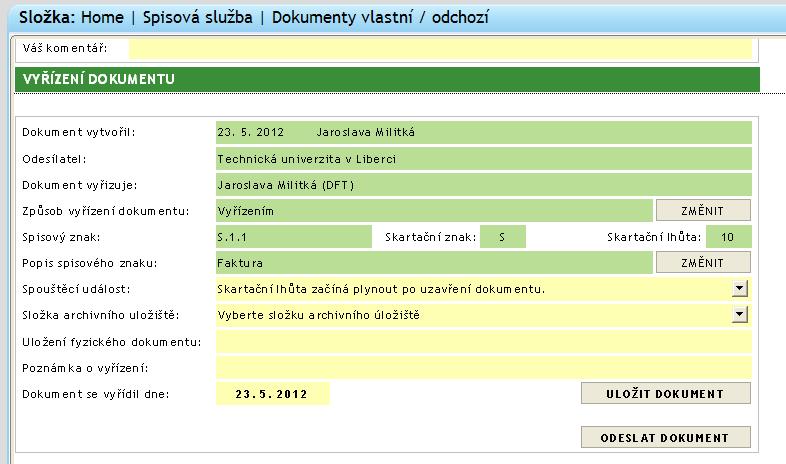Viewport: 786px width, 464px height.
Task: Click the Spisový znak value S.1.1
Action: (294, 237)
